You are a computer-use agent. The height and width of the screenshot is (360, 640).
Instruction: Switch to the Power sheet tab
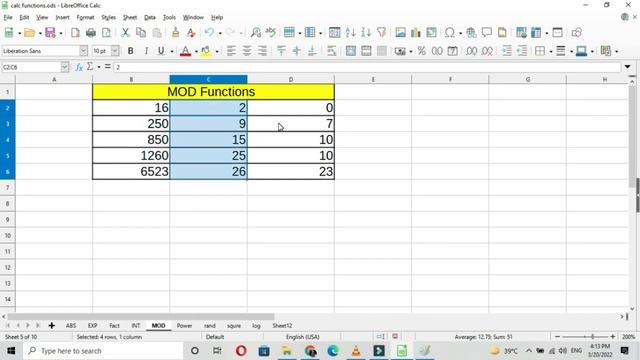pyautogui.click(x=184, y=326)
